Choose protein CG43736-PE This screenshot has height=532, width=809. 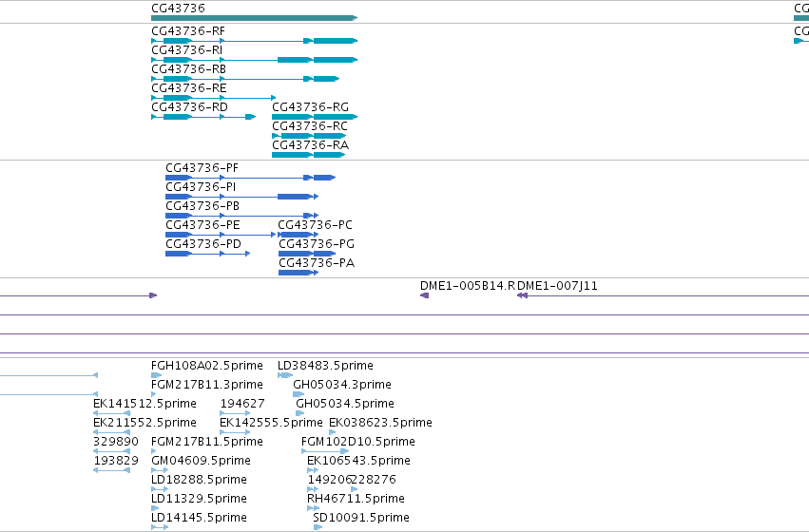click(x=221, y=235)
